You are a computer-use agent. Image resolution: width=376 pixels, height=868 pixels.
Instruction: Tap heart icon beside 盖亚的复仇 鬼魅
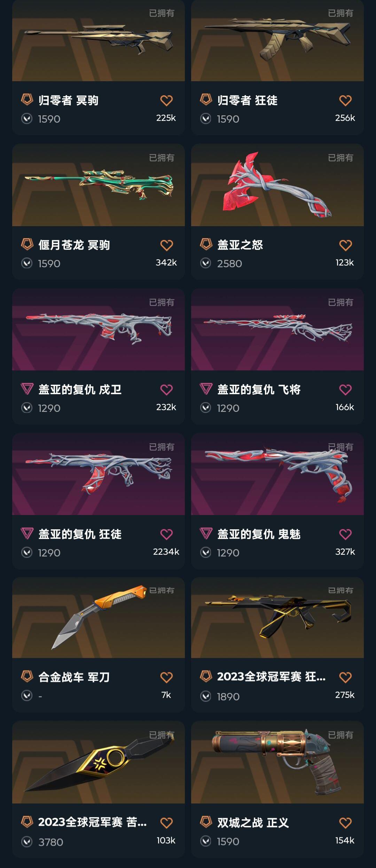345,534
